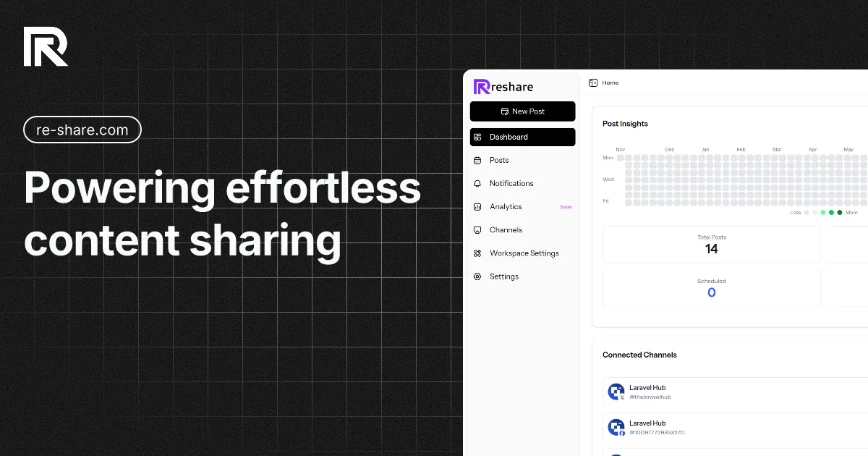Viewport: 868px width, 456px height.
Task: Click the @thelaravelhub handle text
Action: pos(650,397)
